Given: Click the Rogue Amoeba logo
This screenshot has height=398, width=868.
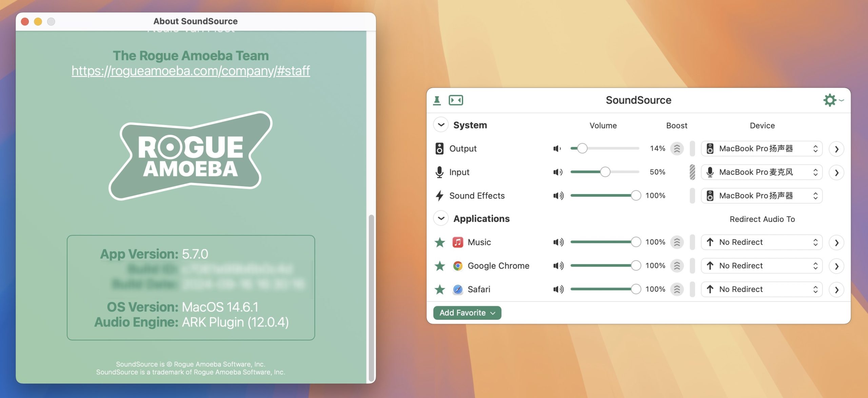Looking at the screenshot, I should tap(191, 156).
